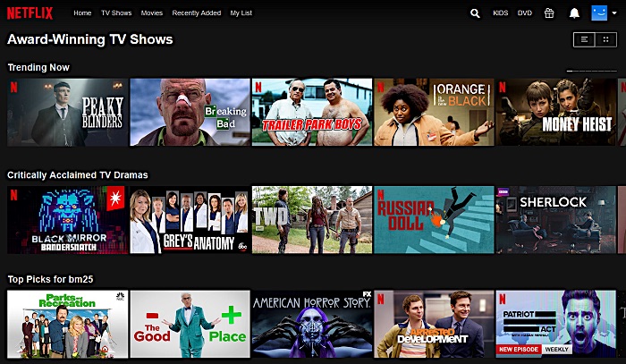
Task: Expand the profile dropdown arrow
Action: coord(614,13)
